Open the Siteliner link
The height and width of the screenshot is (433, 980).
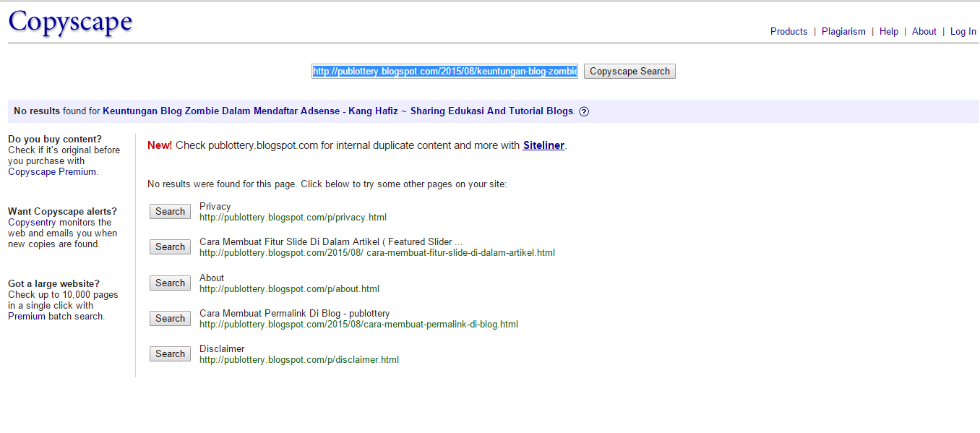[543, 145]
